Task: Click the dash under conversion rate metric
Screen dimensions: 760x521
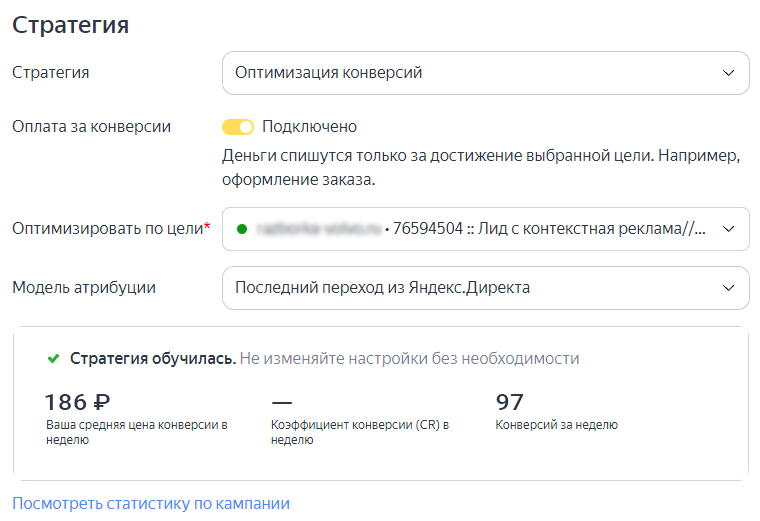Action: coord(281,402)
